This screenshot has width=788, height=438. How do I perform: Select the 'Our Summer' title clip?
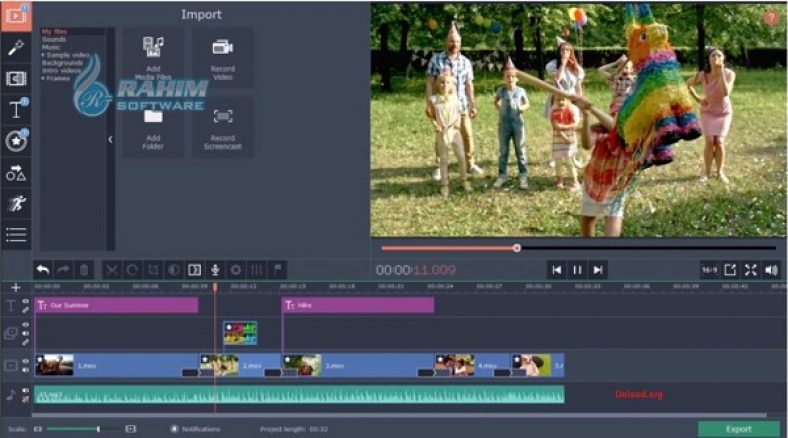pyautogui.click(x=116, y=305)
